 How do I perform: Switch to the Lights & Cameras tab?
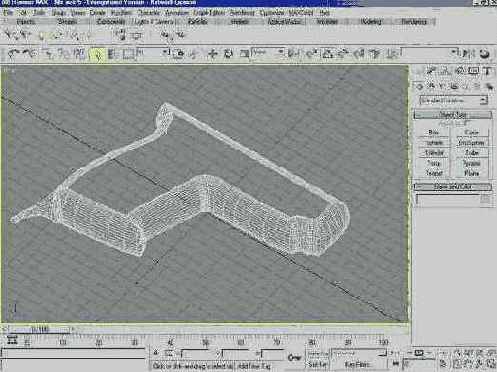tap(154, 22)
